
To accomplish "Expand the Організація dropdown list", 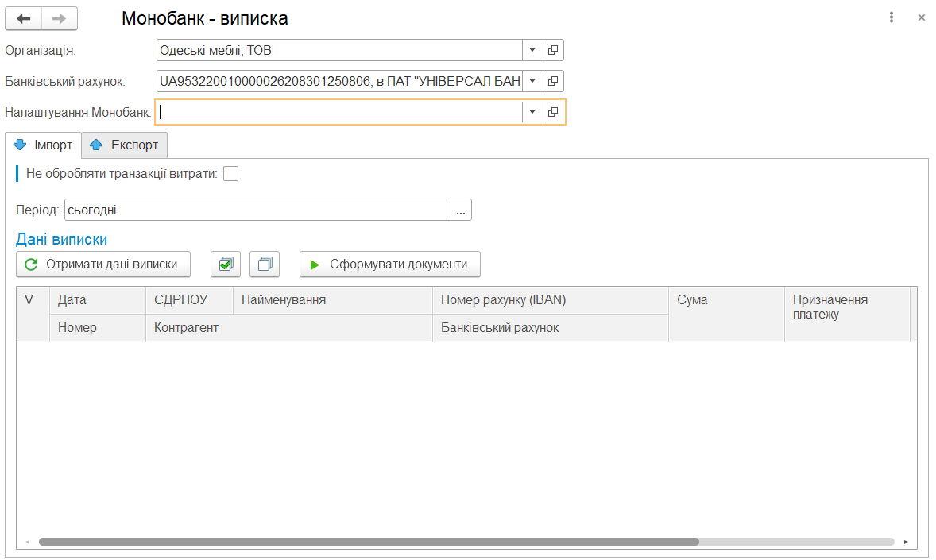I will click(532, 51).
